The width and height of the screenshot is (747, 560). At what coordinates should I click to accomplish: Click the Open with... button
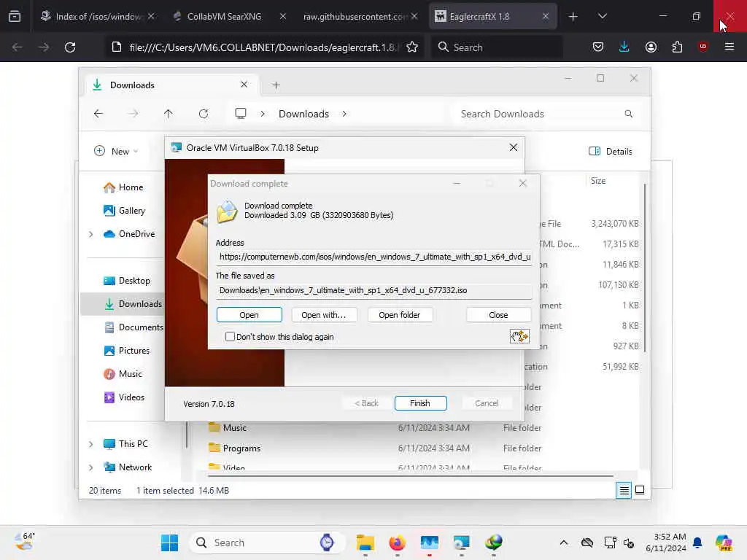click(323, 315)
